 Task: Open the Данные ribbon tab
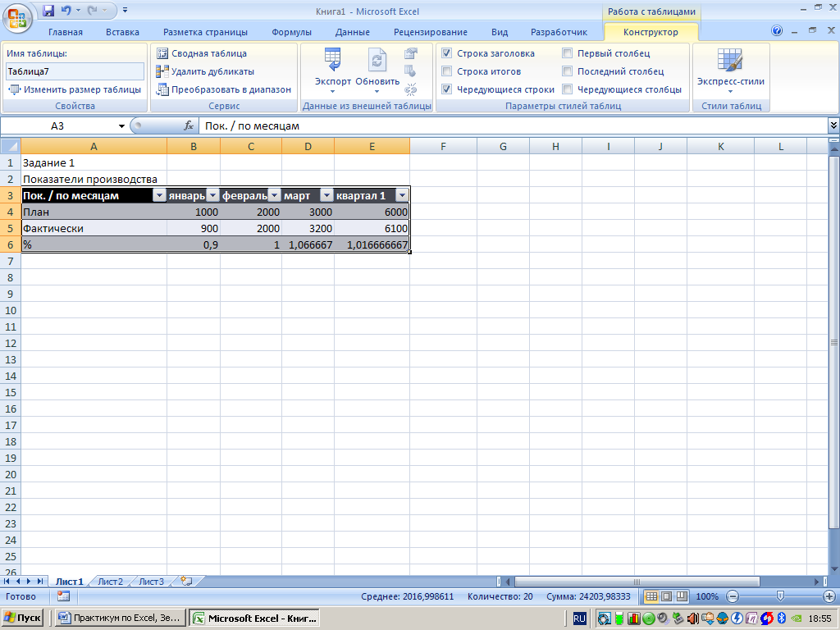pyautogui.click(x=353, y=32)
